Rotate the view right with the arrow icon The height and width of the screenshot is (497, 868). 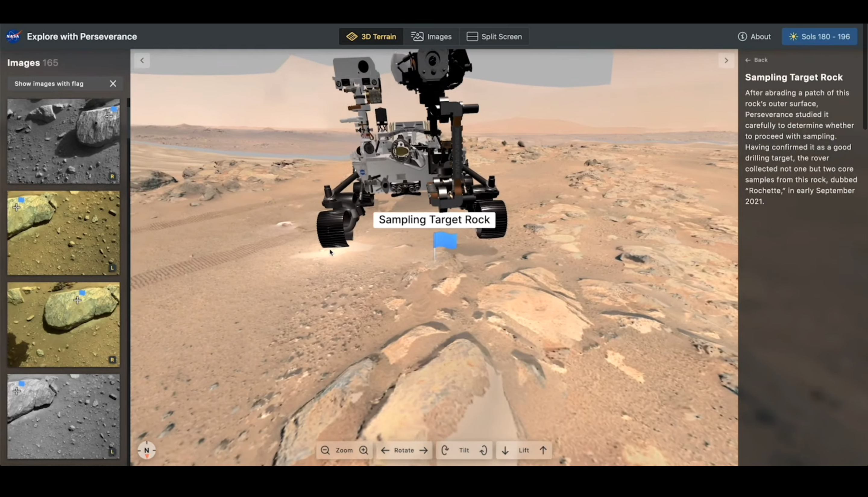point(423,450)
